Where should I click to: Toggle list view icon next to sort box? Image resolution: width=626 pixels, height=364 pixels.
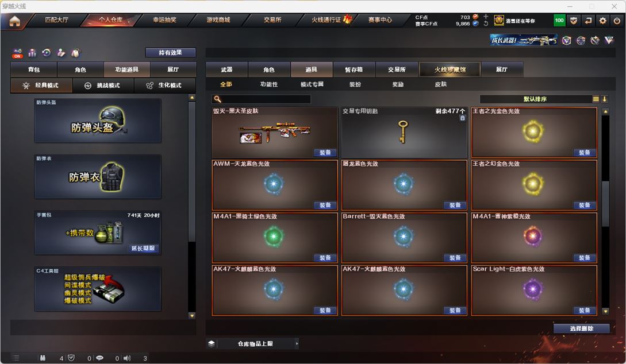[x=596, y=99]
